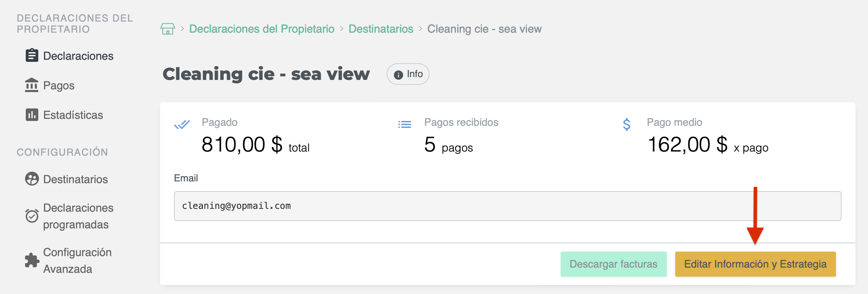Click the Estadísticas bar chart icon
868x294 pixels.
pos(32,115)
